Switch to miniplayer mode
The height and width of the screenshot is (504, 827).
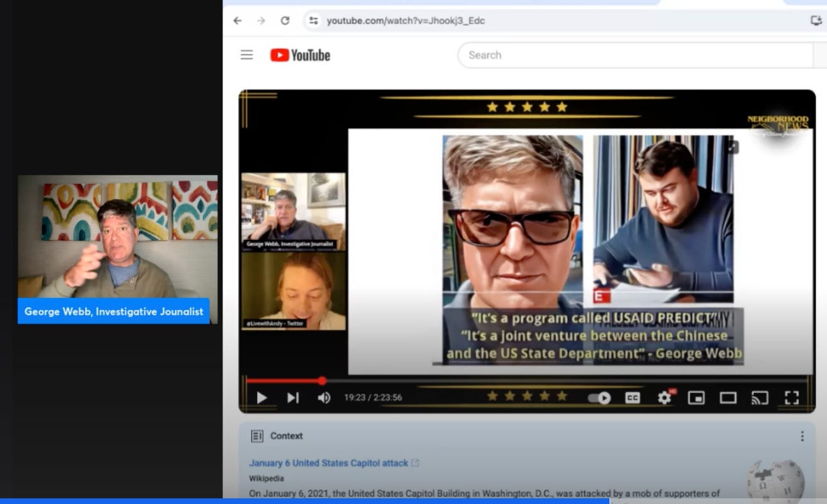[696, 398]
